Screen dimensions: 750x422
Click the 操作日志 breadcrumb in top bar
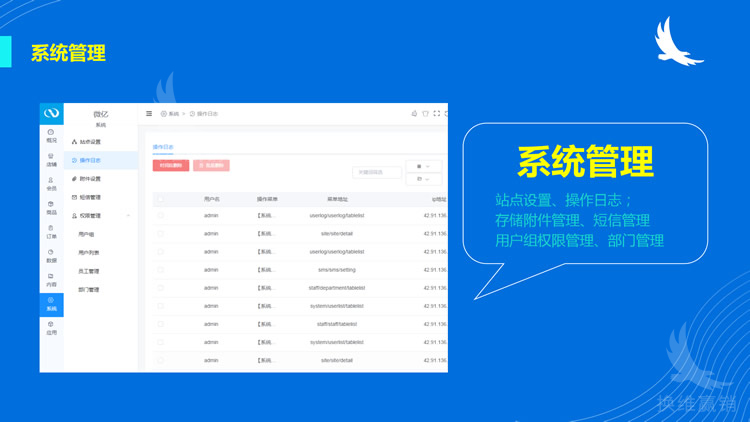coord(204,114)
